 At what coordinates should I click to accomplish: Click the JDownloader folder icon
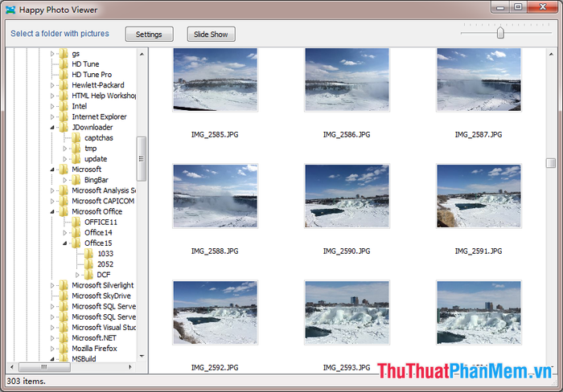pos(64,127)
